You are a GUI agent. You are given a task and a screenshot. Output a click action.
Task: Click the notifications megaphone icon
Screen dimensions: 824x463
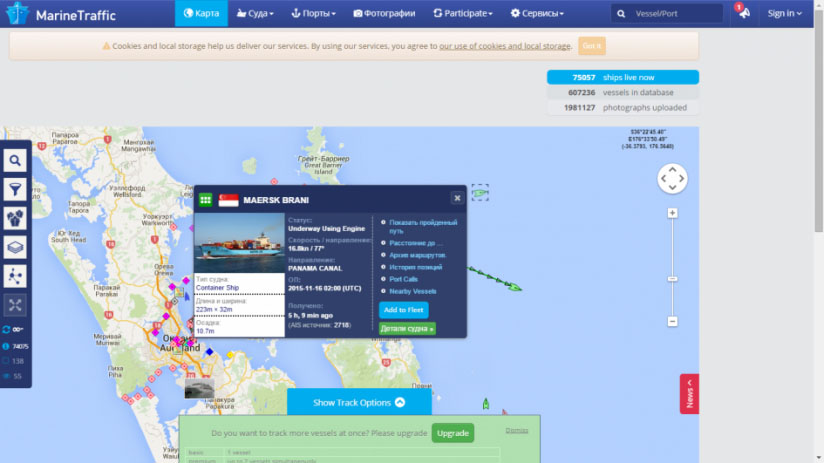point(744,13)
